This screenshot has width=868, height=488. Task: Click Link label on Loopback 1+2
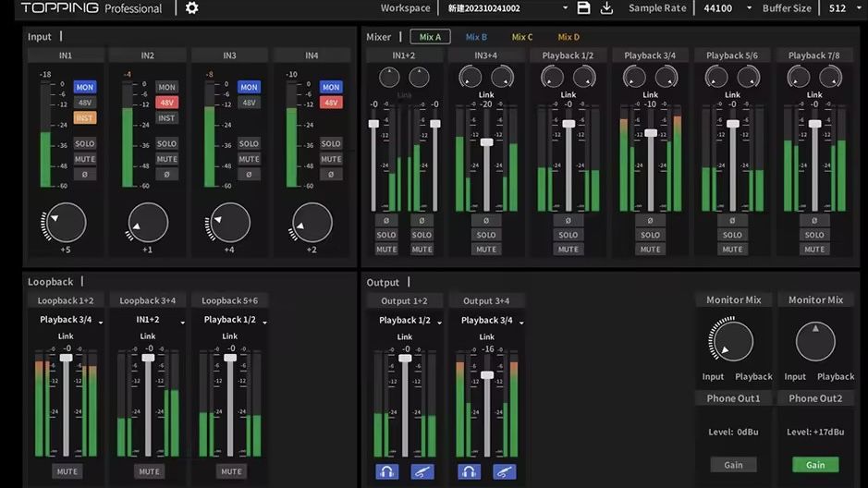(66, 335)
